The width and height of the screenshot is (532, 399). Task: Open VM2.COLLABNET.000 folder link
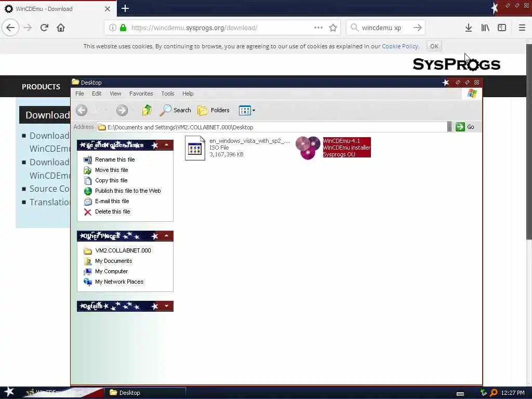123,250
